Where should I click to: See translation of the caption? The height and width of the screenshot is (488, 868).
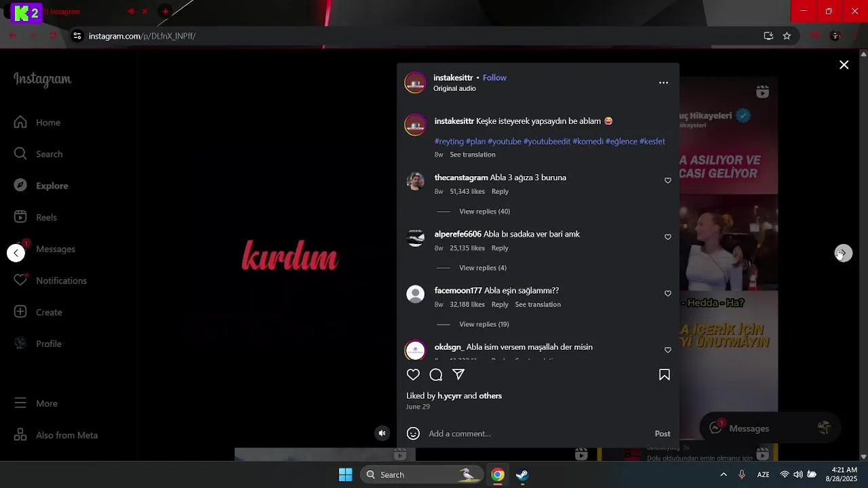click(473, 155)
